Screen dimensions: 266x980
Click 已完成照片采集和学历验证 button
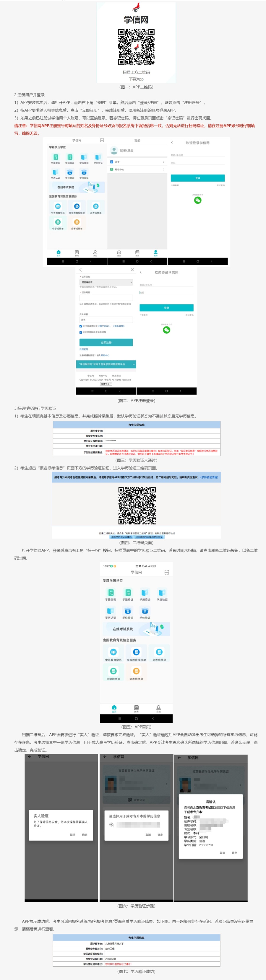click(149, 537)
